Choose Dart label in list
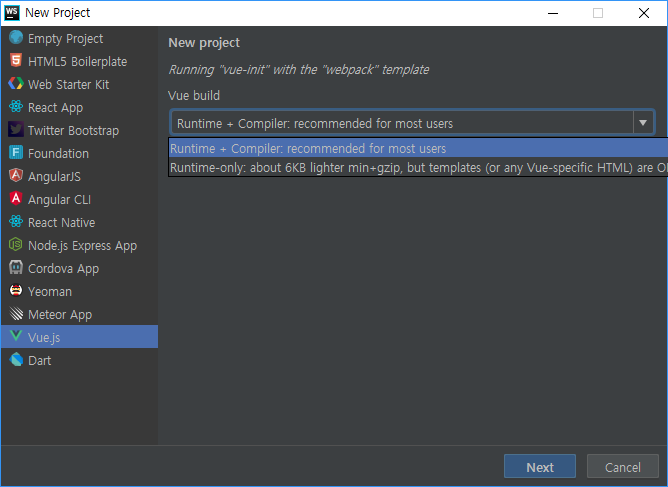Image resolution: width=668 pixels, height=487 pixels. (40, 360)
